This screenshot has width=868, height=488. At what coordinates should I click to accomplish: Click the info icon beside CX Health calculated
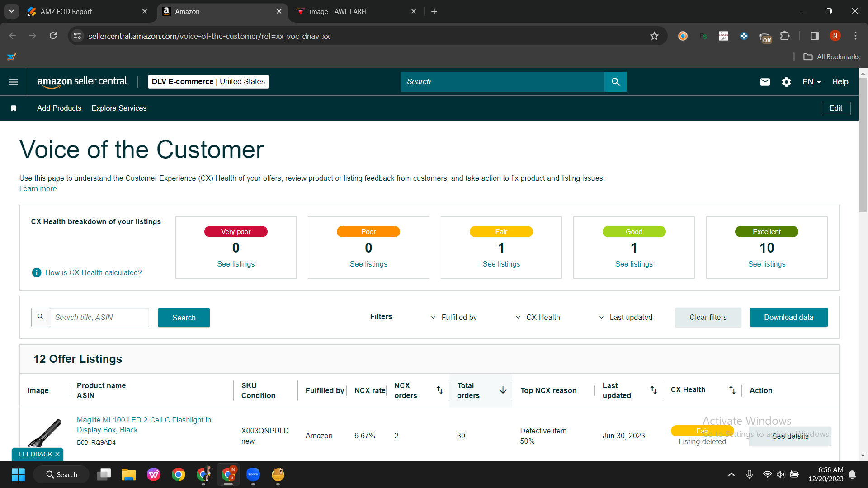coord(37,272)
